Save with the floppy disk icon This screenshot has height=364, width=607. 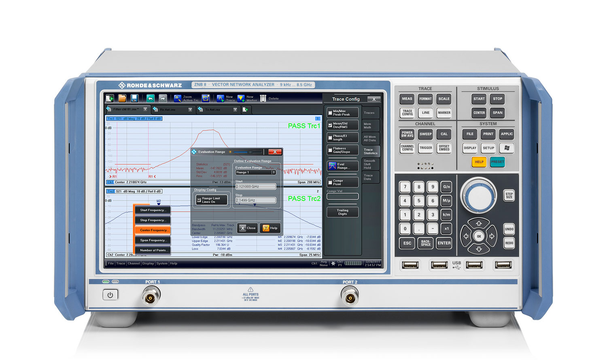click(x=135, y=98)
